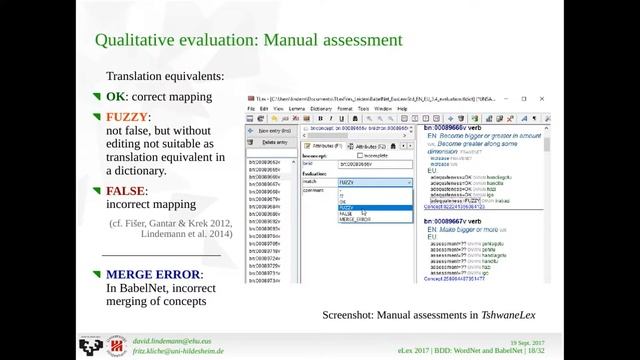Open the Dictionary menu
Screen dimensions: 640x360
click(x=321, y=109)
